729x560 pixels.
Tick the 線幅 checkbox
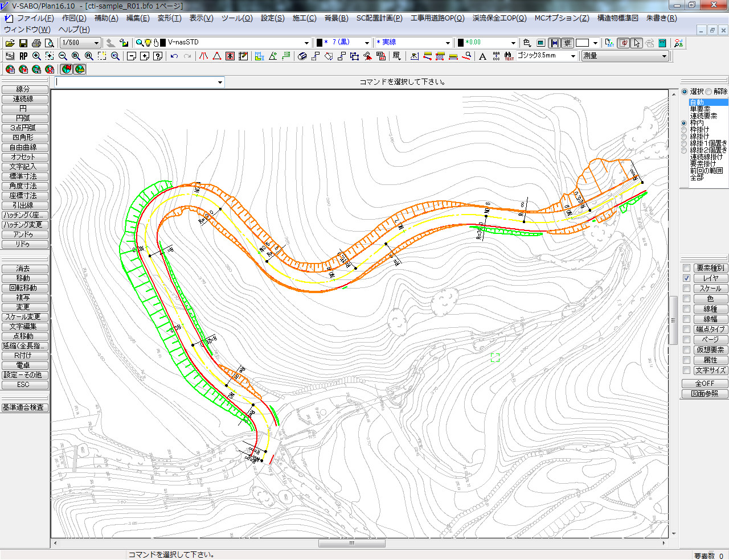687,319
